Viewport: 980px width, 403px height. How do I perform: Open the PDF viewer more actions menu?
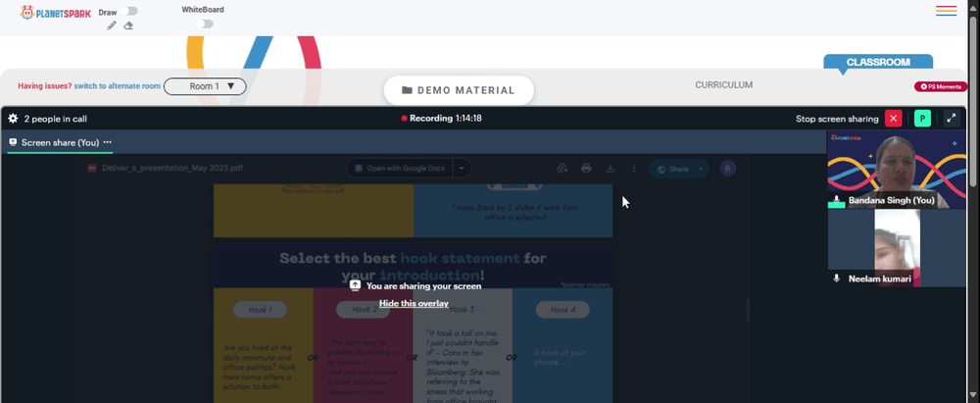click(634, 169)
